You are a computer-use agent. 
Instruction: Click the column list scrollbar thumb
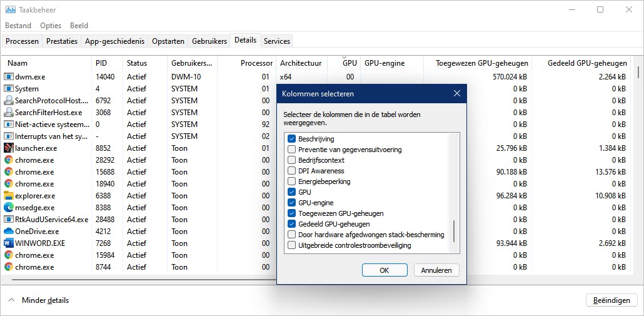454,231
